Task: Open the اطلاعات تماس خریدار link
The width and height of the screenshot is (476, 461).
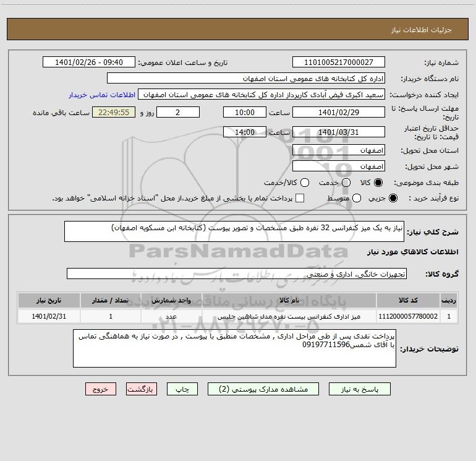Action: tap(102, 95)
